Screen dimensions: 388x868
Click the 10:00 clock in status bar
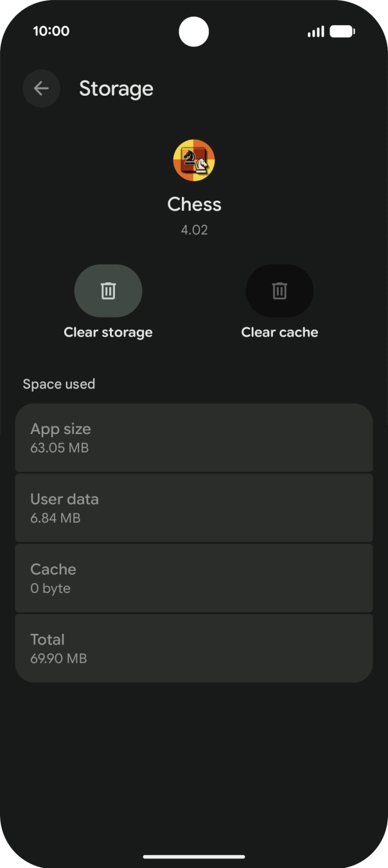(51, 31)
